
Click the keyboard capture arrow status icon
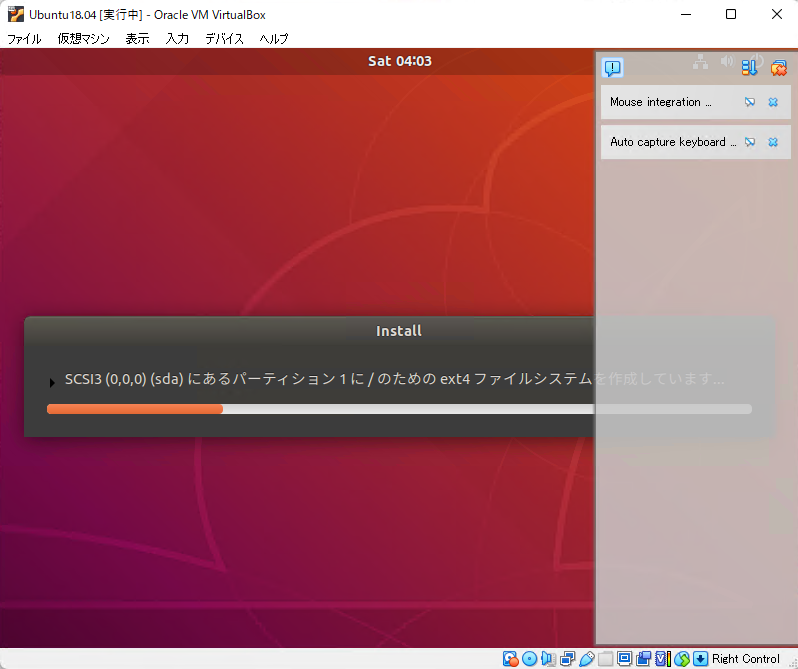pos(700,659)
